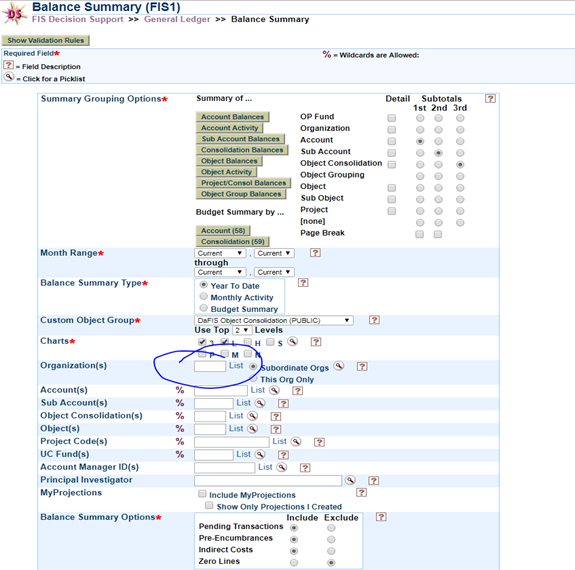Open help icon for Charts
This screenshot has height=570, width=575.
[316, 342]
